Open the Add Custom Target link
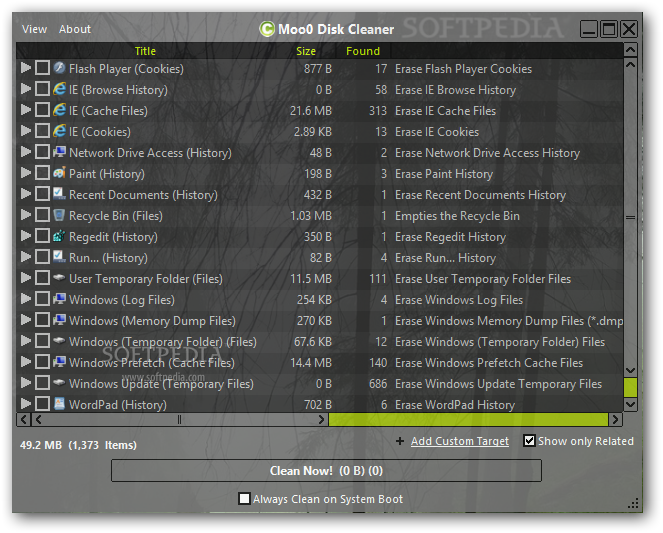 (x=460, y=441)
